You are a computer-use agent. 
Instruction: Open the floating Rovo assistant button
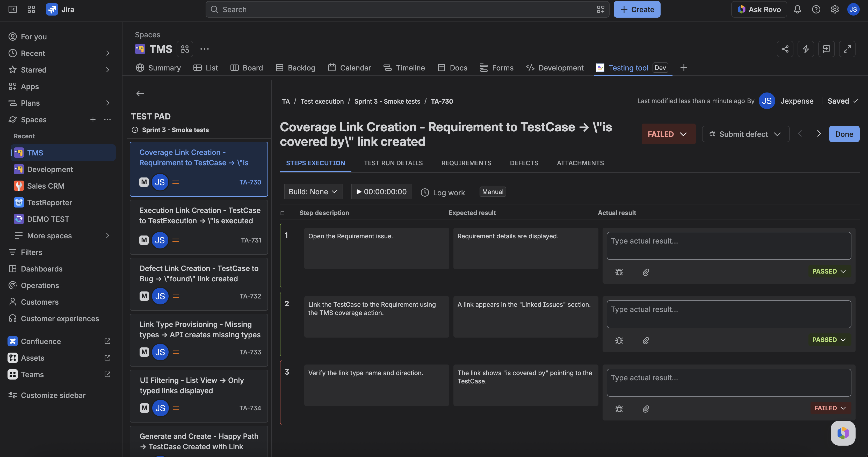(843, 433)
